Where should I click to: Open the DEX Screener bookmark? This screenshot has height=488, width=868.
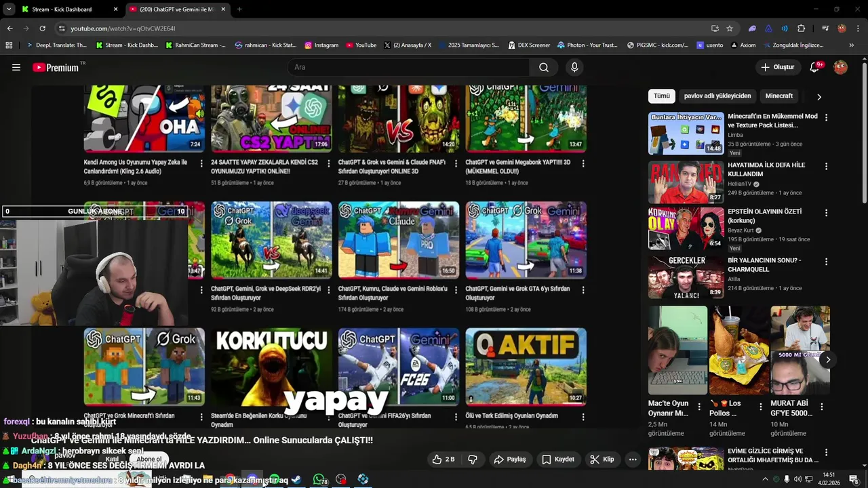529,45
